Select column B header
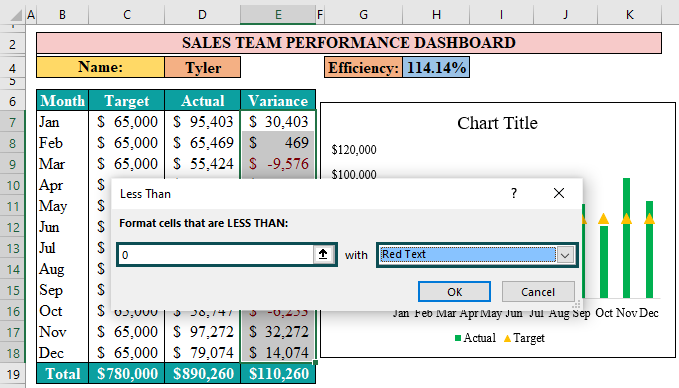 click(x=62, y=15)
